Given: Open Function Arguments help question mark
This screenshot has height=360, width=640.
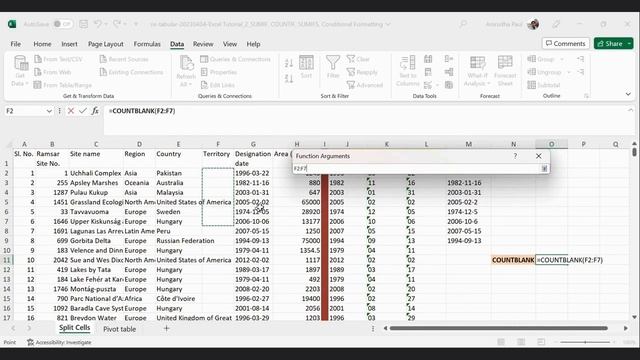Looking at the screenshot, I should [x=516, y=156].
